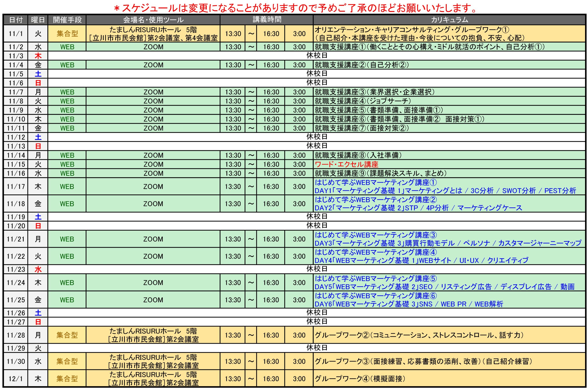Click the 開催手段 column header

click(x=67, y=20)
